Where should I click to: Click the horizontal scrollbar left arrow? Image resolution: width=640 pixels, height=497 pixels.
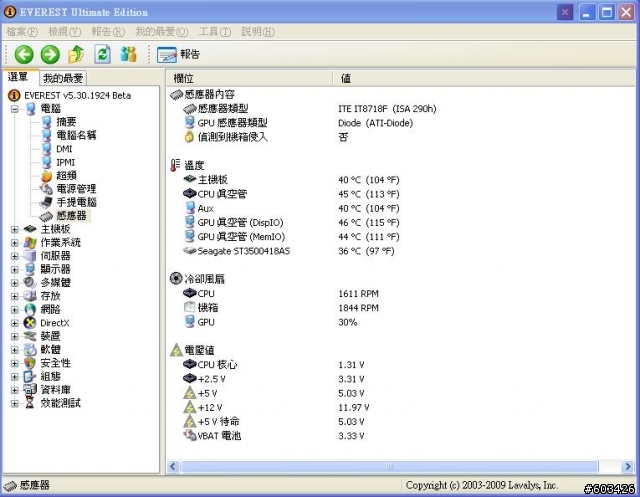click(173, 466)
